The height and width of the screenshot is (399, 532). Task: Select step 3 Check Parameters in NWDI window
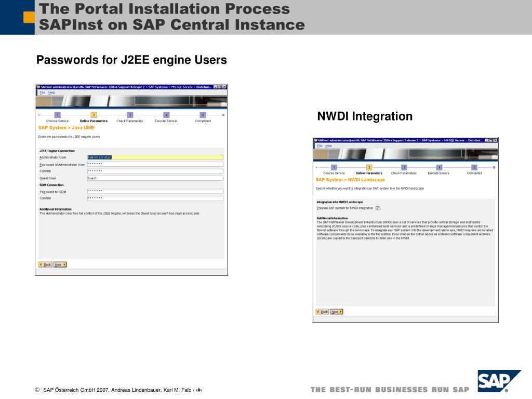[x=404, y=168]
